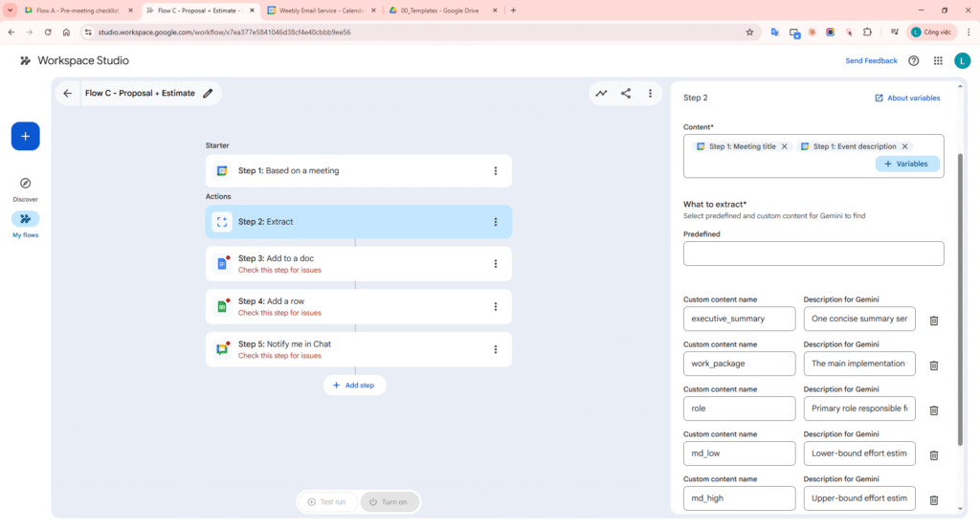This screenshot has height=530, width=980.
Task: Open the Google apps grid launcher
Action: [x=938, y=60]
